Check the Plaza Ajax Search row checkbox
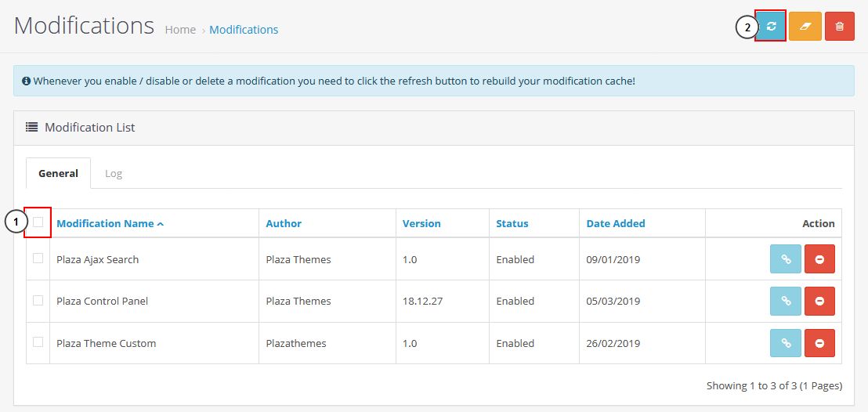Viewport: 868px width, 412px height. (x=38, y=258)
